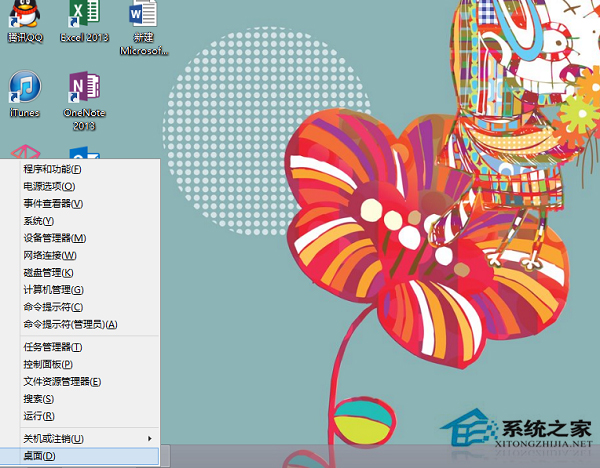Open the 腾讯QQ desktop shortcut
This screenshot has height=468, width=600.
point(26,22)
